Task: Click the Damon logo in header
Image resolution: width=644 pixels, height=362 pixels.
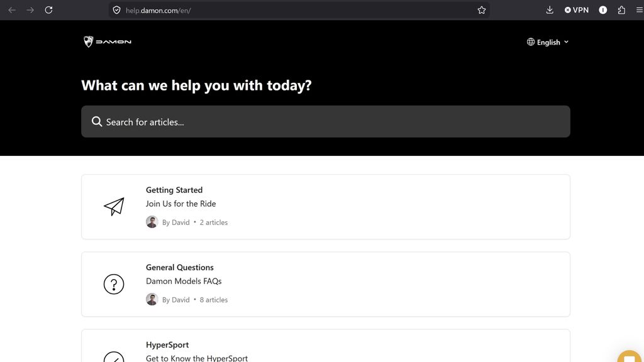Action: click(108, 41)
